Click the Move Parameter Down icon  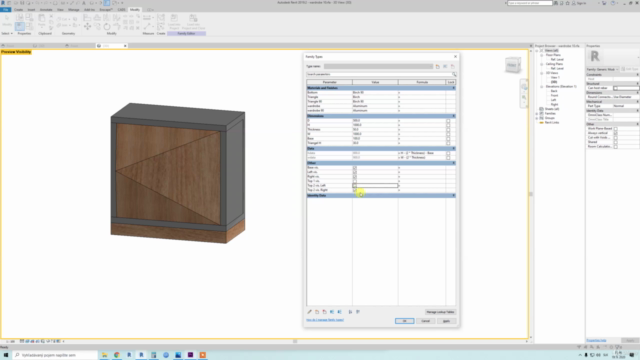339,312
